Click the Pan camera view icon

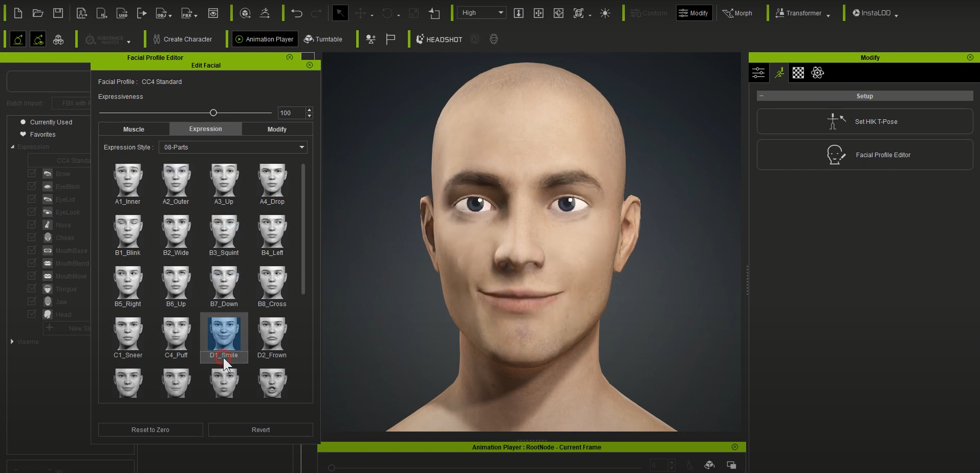(x=538, y=13)
